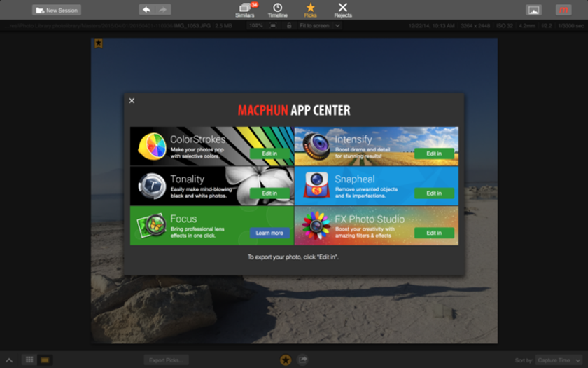Screen dimensions: 588x368
Task: Click the Intensify lens icon
Action: point(316,146)
